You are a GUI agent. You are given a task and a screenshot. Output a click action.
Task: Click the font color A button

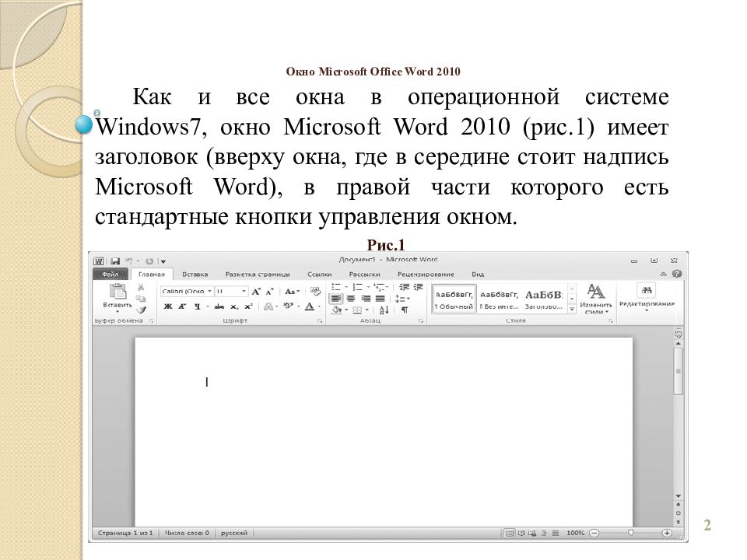click(x=310, y=306)
